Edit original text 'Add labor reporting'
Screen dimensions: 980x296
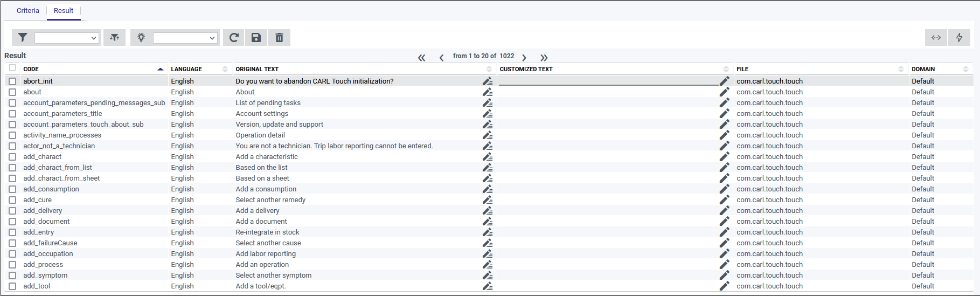(487, 253)
